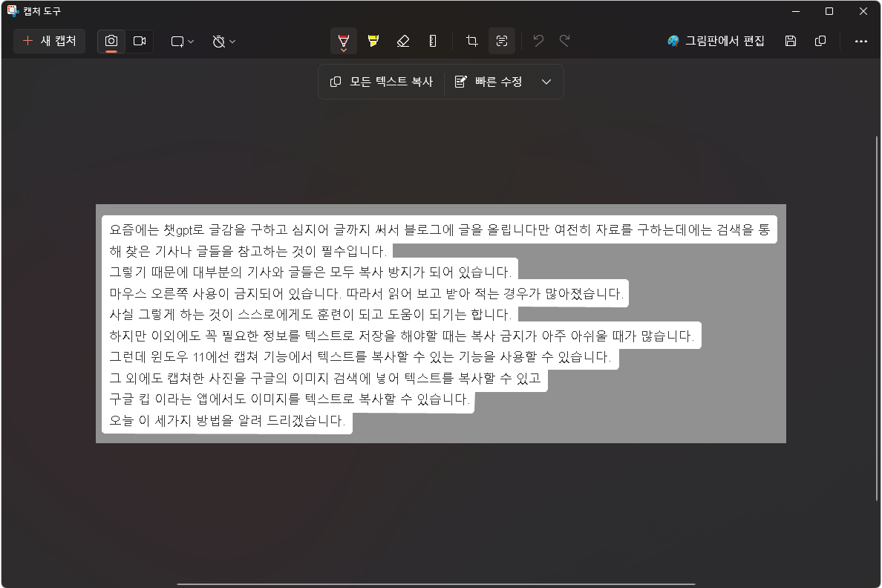The height and width of the screenshot is (588, 882).
Task: Select the screenshot camera mode
Action: pyautogui.click(x=111, y=41)
